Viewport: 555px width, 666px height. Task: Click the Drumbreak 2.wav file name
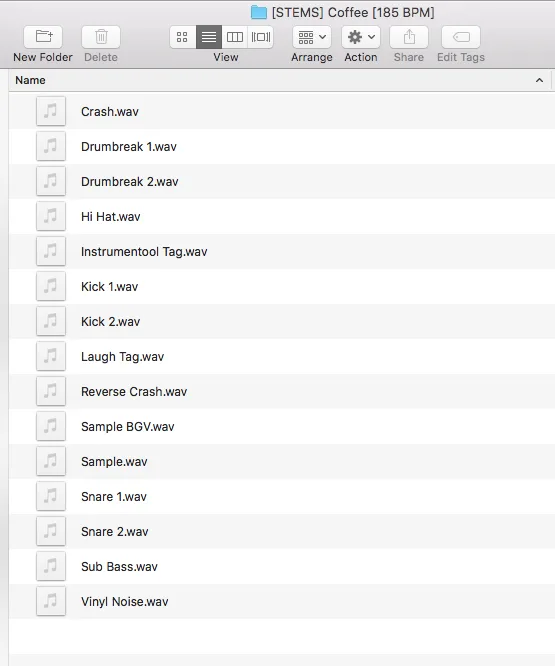pos(130,182)
